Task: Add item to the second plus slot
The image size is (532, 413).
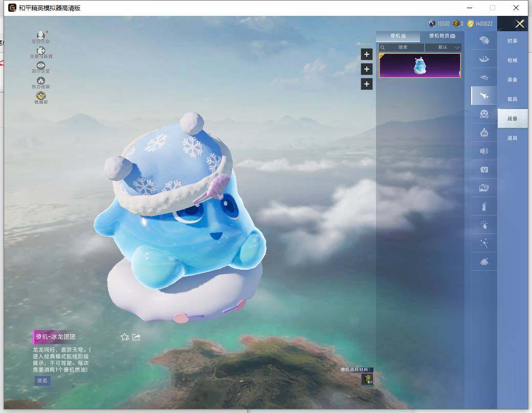Action: tap(366, 69)
